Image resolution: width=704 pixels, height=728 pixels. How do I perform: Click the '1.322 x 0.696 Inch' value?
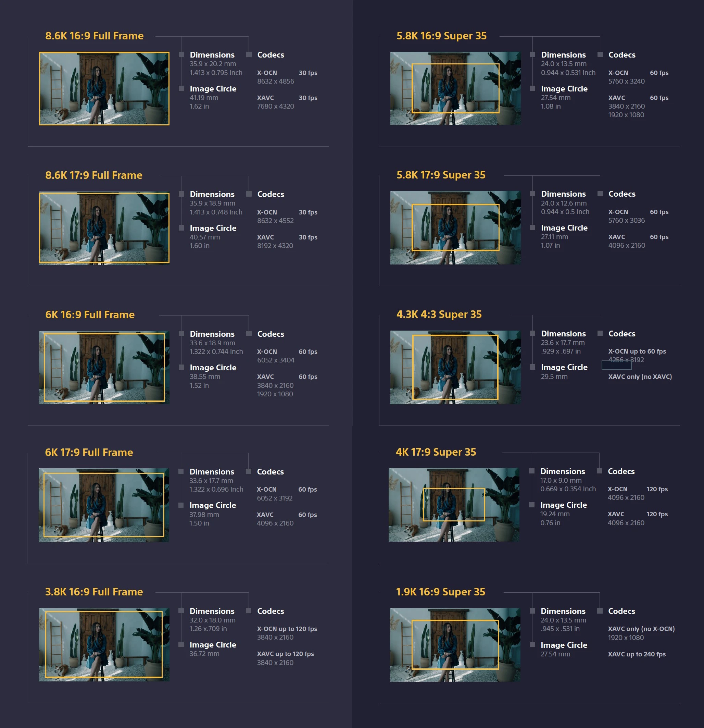[216, 489]
